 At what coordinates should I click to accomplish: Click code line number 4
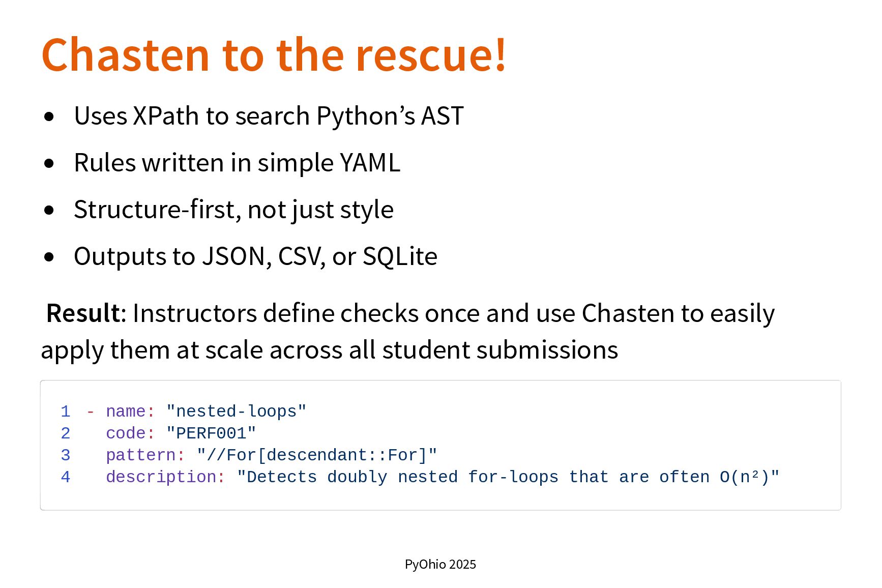65,477
